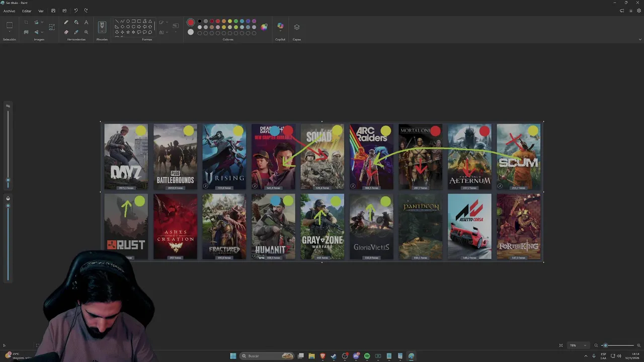Click the Save icon
644x362 pixels.
click(53, 11)
